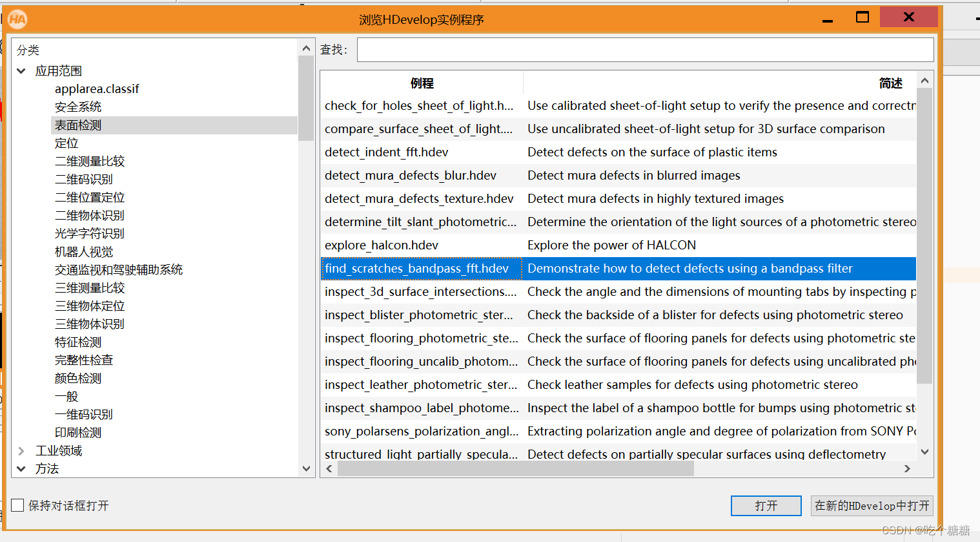Select 二维测量比较 category

coord(90,162)
